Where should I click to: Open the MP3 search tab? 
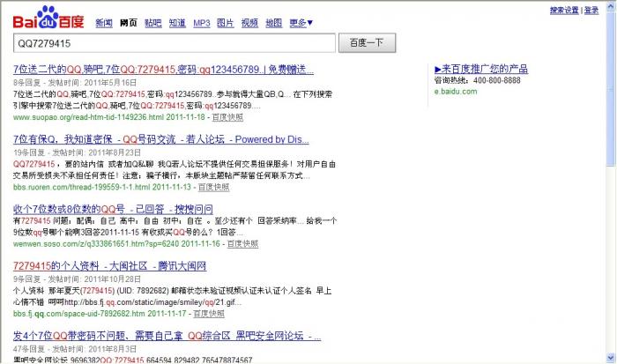[202, 23]
